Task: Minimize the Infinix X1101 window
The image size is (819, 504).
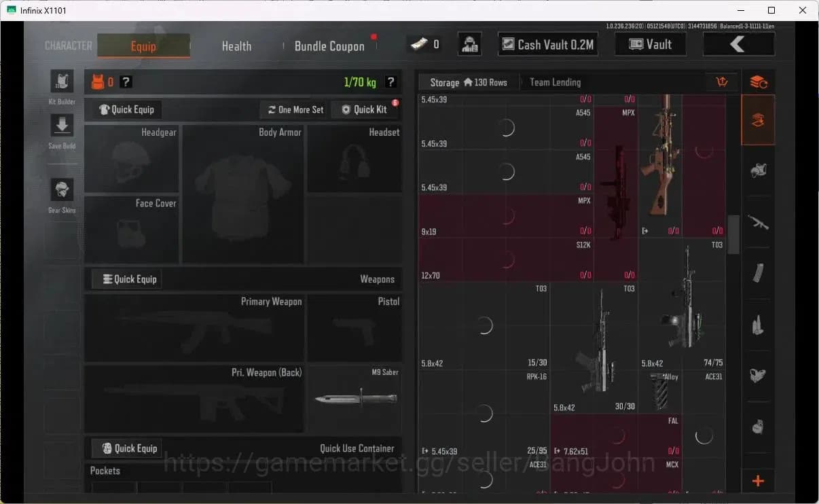Action: (740, 10)
